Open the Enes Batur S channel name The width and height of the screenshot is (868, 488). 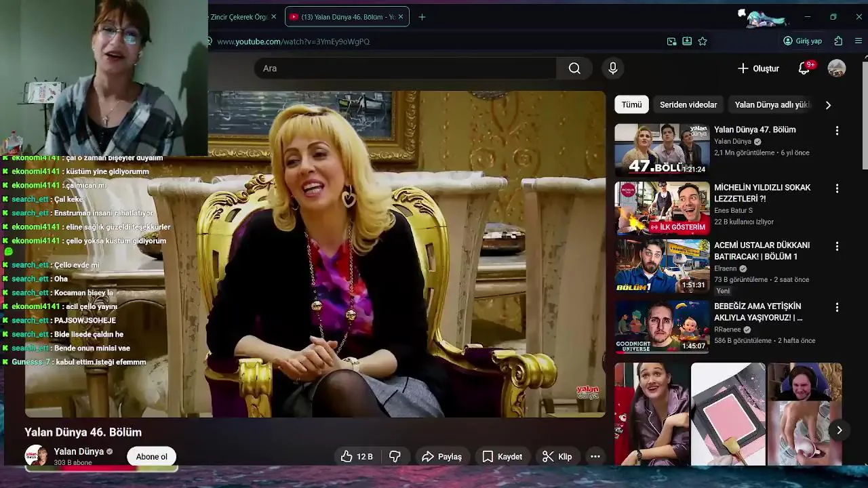point(733,210)
